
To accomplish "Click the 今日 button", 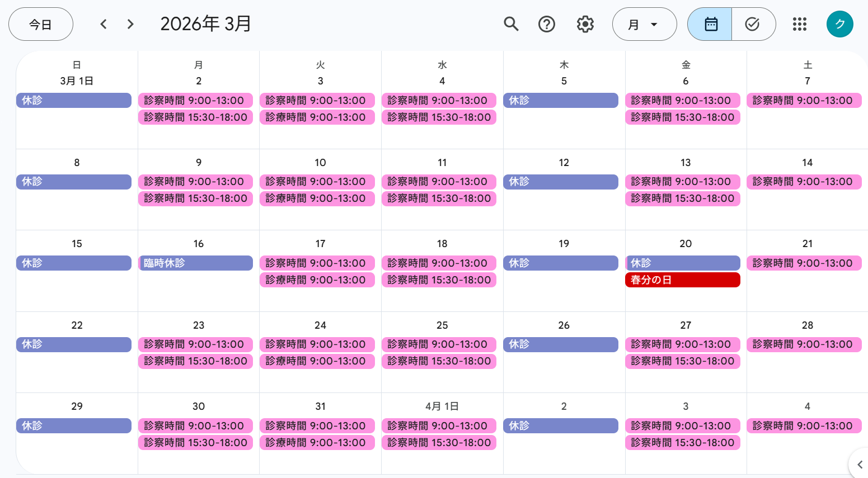I will (41, 24).
